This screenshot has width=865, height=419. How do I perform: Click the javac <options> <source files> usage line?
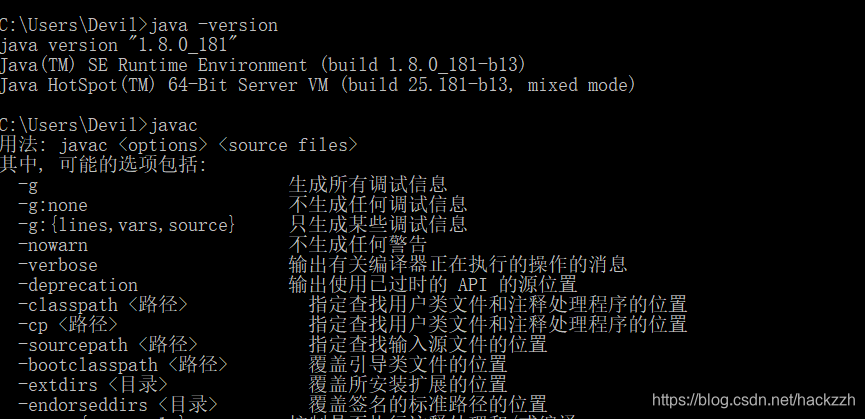click(209, 145)
